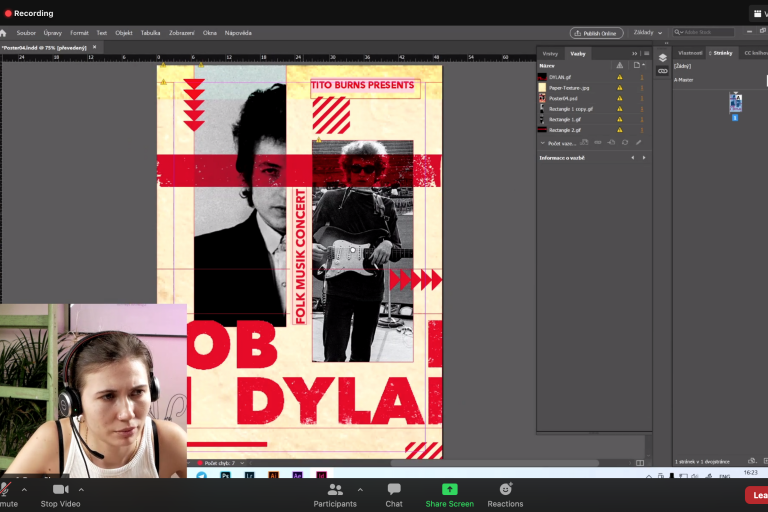Click the InDesign Home icon

pos(4,32)
